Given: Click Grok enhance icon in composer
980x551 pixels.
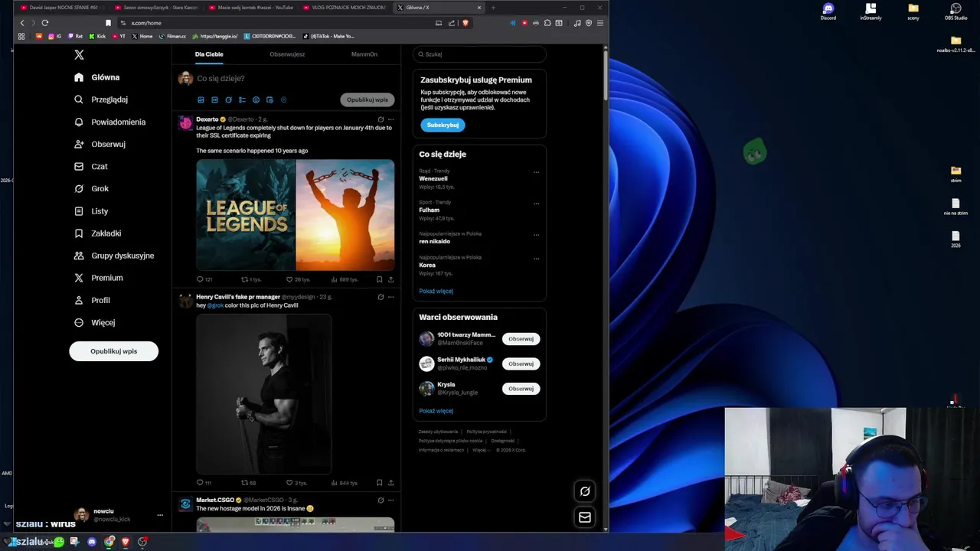Looking at the screenshot, I should pyautogui.click(x=228, y=99).
